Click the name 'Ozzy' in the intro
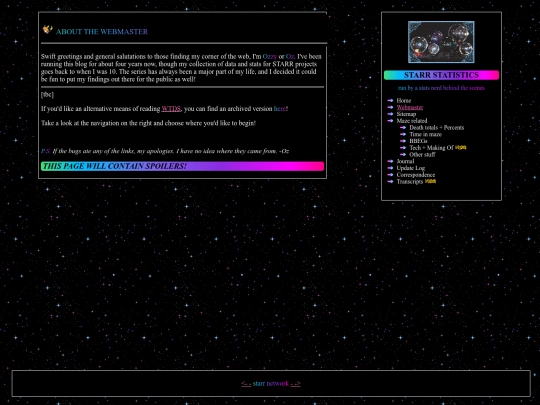This screenshot has height=405, width=540. point(270,56)
